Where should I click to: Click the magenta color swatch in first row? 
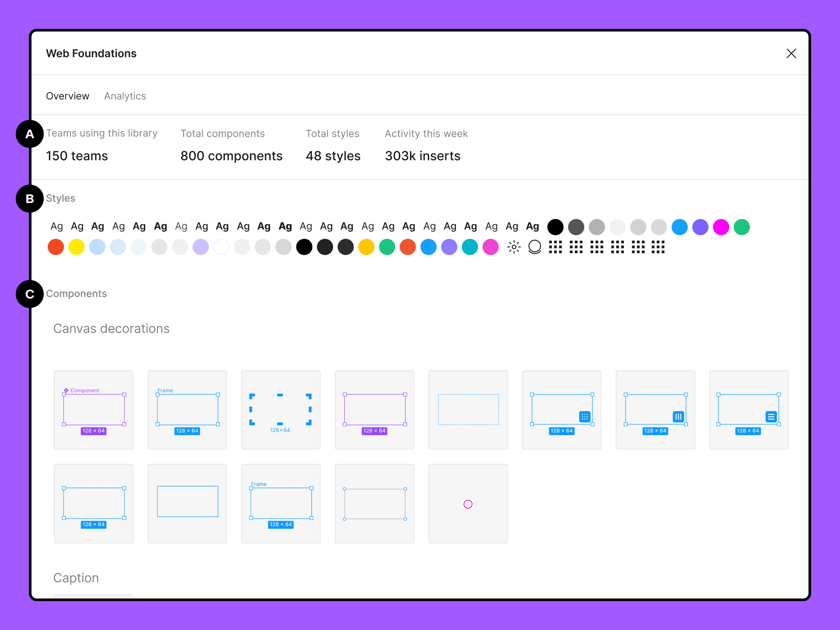click(x=721, y=227)
